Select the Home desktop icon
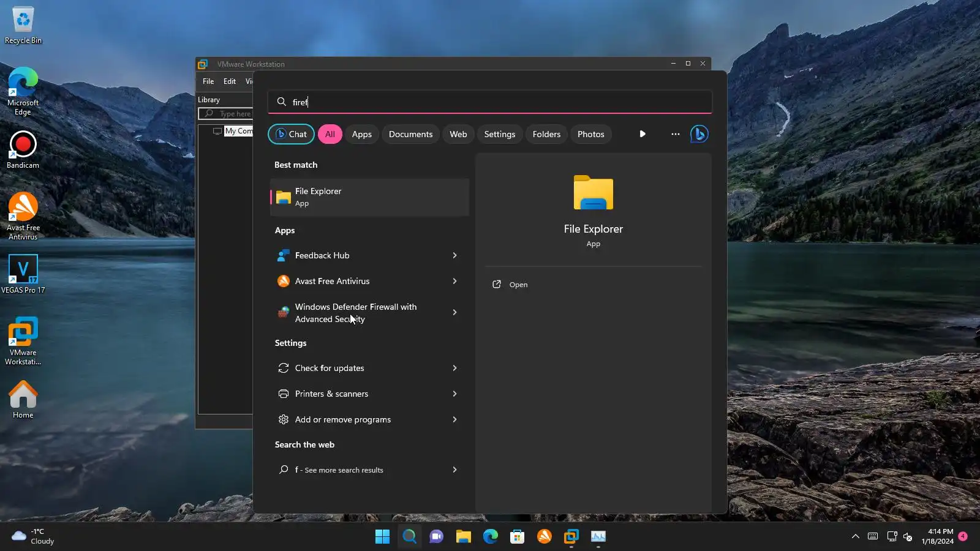The height and width of the screenshot is (551, 980). point(23,400)
